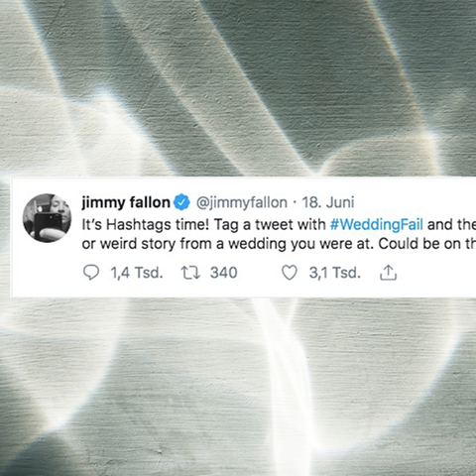Click the light-ring background below the tweet
Viewport: 476px width, 476px height.
point(238,387)
